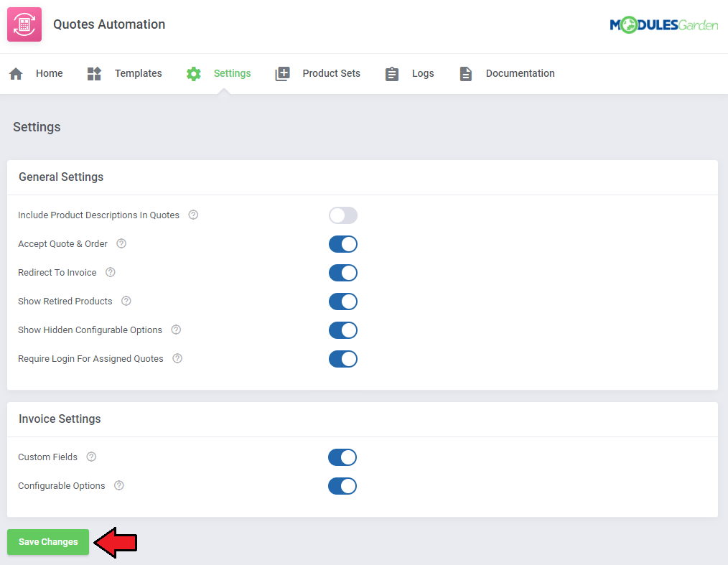The height and width of the screenshot is (565, 728).
Task: Show help tooltip for Accept Quote & Order
Action: [121, 244]
